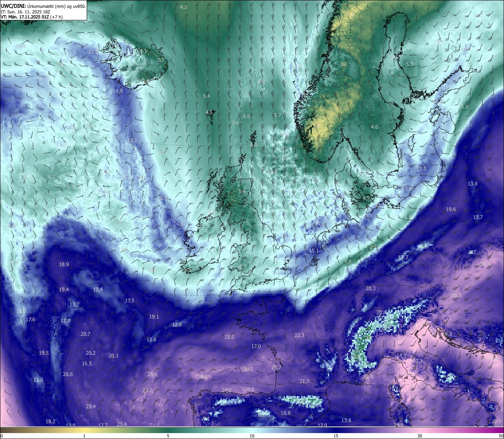This screenshot has width=504, height=439.
Task: Click the 18.2 value at bottom left
Action: pos(50,422)
